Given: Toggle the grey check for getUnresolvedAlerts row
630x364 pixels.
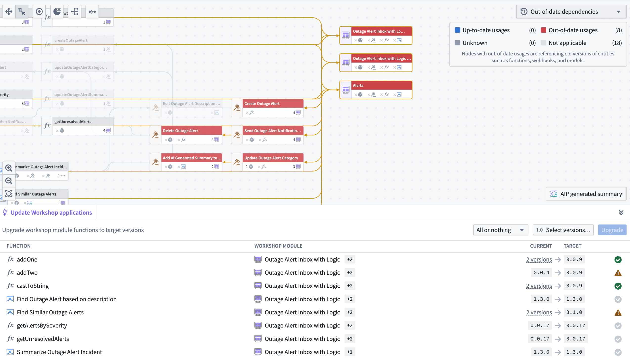Looking at the screenshot, I should point(618,339).
